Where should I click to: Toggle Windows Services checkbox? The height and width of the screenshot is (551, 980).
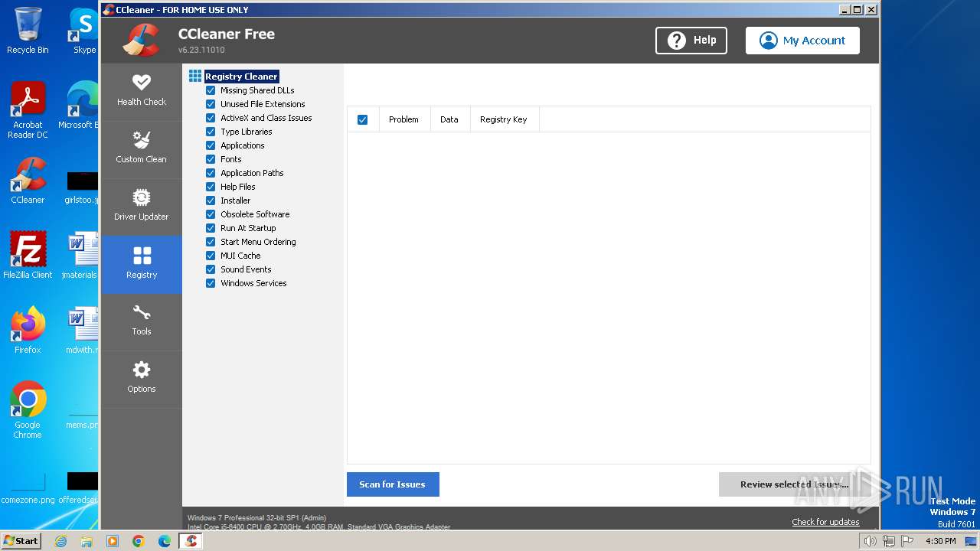pyautogui.click(x=211, y=283)
